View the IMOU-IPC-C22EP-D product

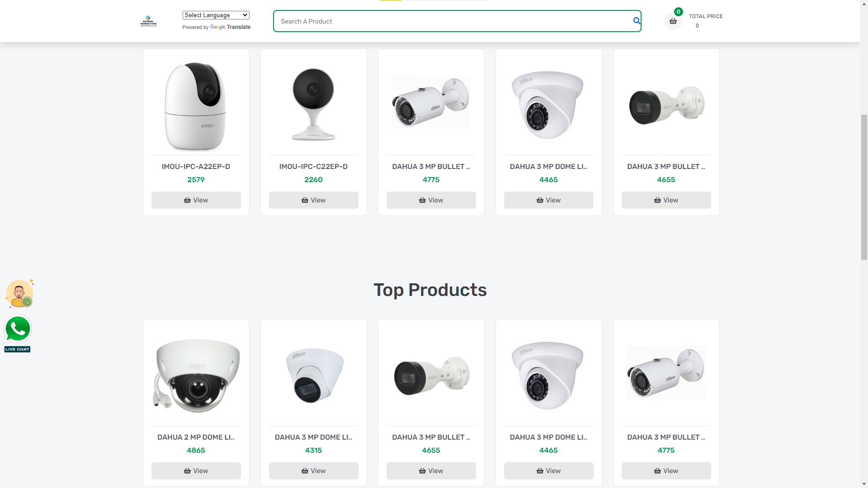pos(313,200)
